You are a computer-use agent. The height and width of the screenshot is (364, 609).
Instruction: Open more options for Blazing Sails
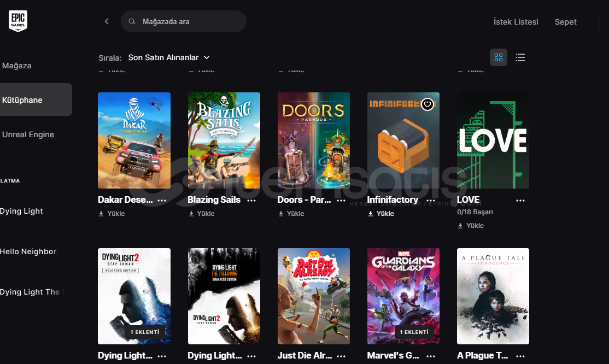coord(251,201)
